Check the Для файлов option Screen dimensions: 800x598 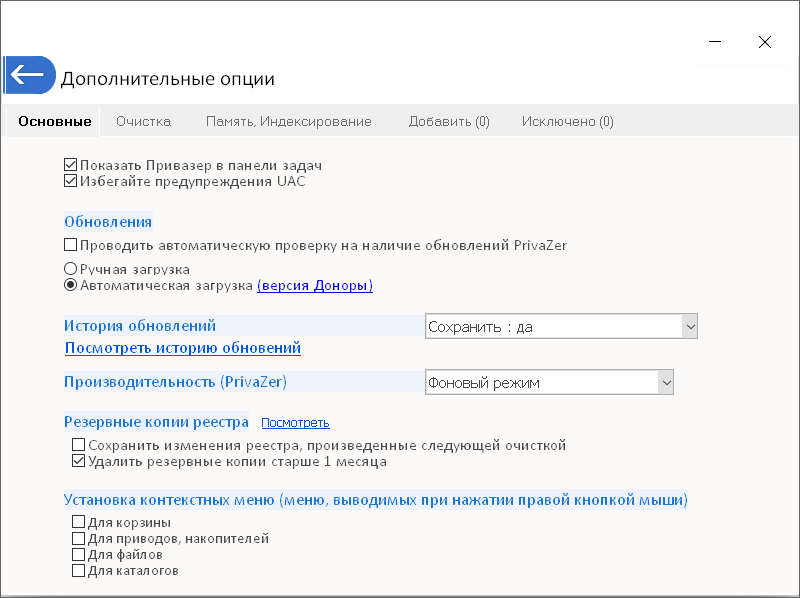pyautogui.click(x=78, y=553)
